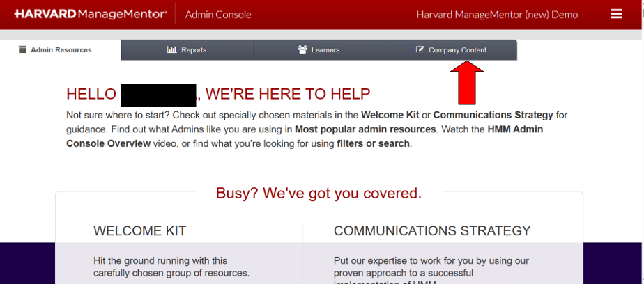This screenshot has width=644, height=284.
Task: Click the bold Communications Strategy intro text
Action: 493,115
